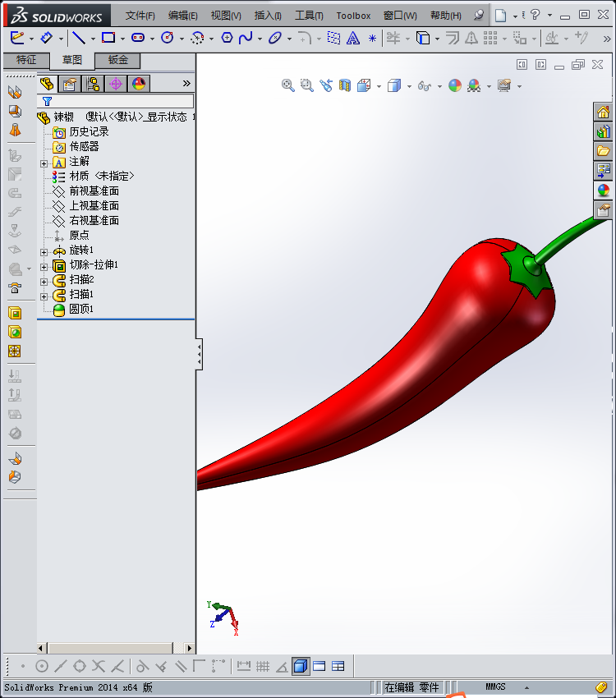Click Zoom to Area icon
616x698 pixels.
point(306,85)
